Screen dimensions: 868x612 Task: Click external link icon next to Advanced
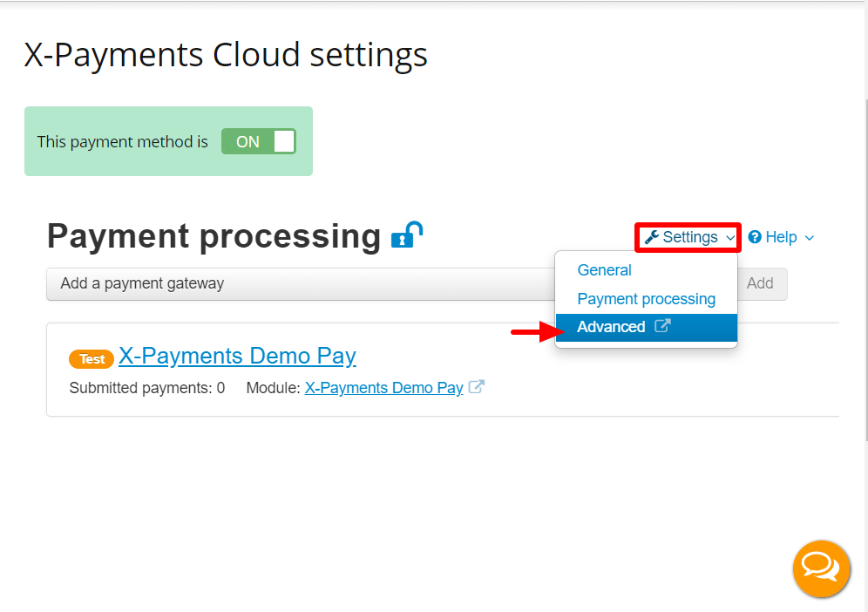pyautogui.click(x=662, y=326)
